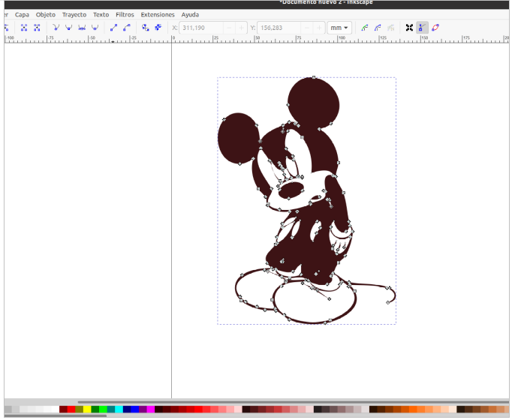Increase the X coordinate with plus button
This screenshot has height=420, width=515.
click(241, 28)
